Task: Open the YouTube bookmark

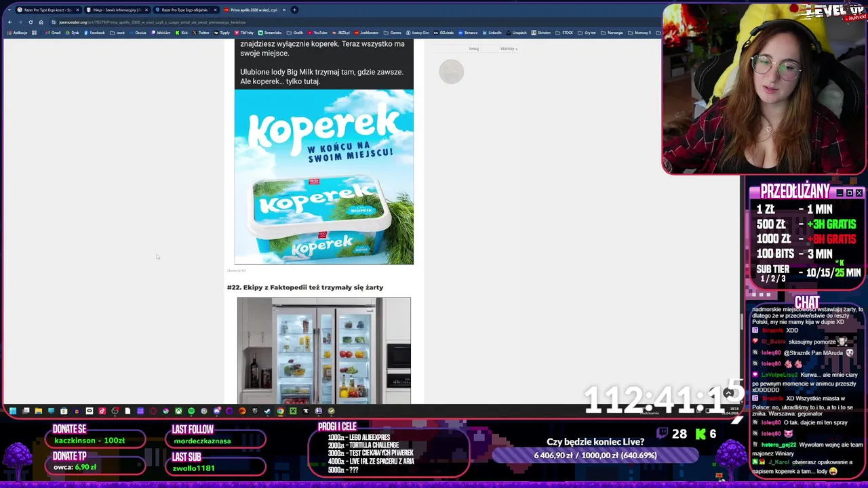Action: pos(317,33)
